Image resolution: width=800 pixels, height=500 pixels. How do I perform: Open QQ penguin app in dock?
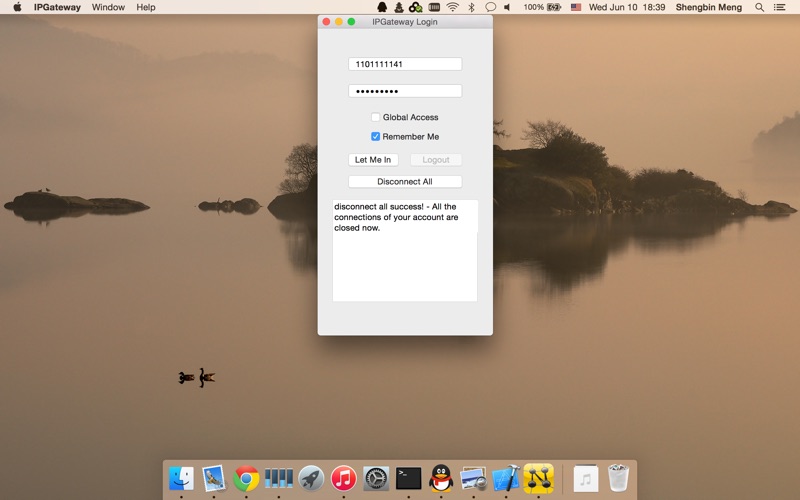pos(441,478)
